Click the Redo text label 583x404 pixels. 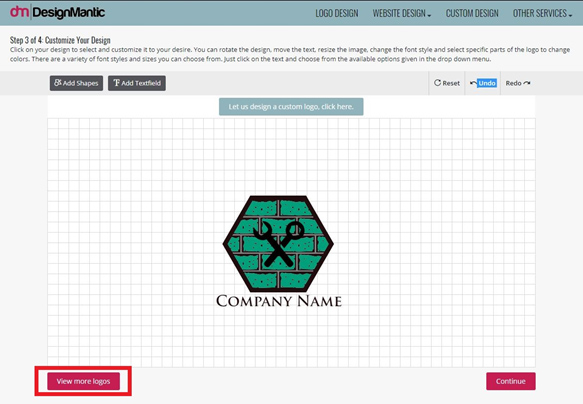pyautogui.click(x=513, y=83)
